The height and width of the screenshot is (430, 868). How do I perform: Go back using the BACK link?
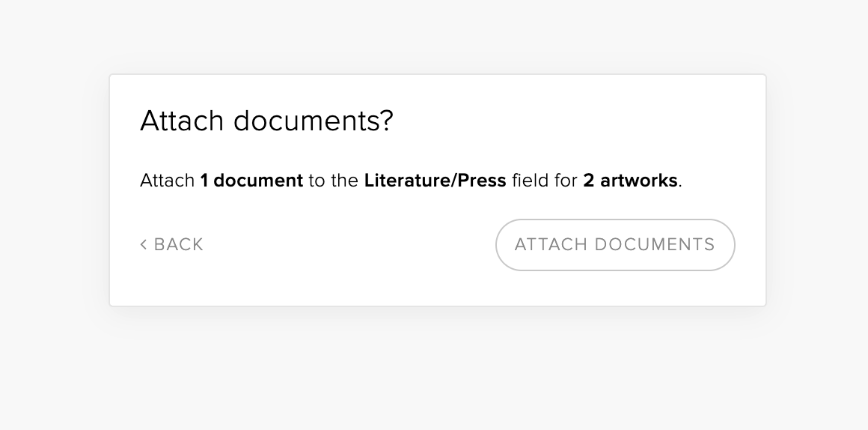click(178, 244)
